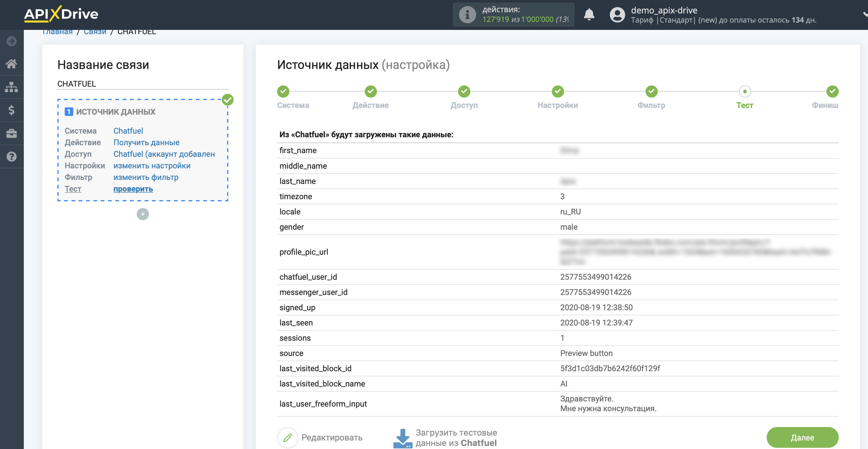Viewport: 868px width, 449px height.
Task: Expand account menu chevron at top right
Action: point(865,14)
